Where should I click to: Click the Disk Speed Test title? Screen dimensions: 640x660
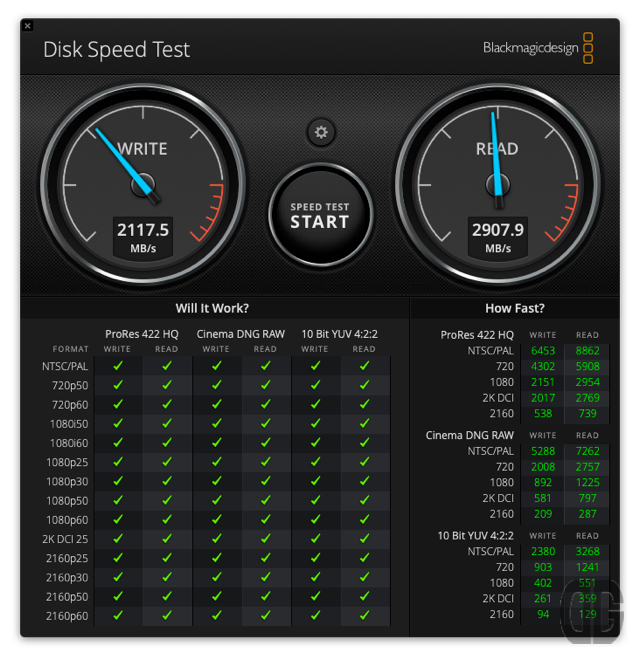[117, 50]
